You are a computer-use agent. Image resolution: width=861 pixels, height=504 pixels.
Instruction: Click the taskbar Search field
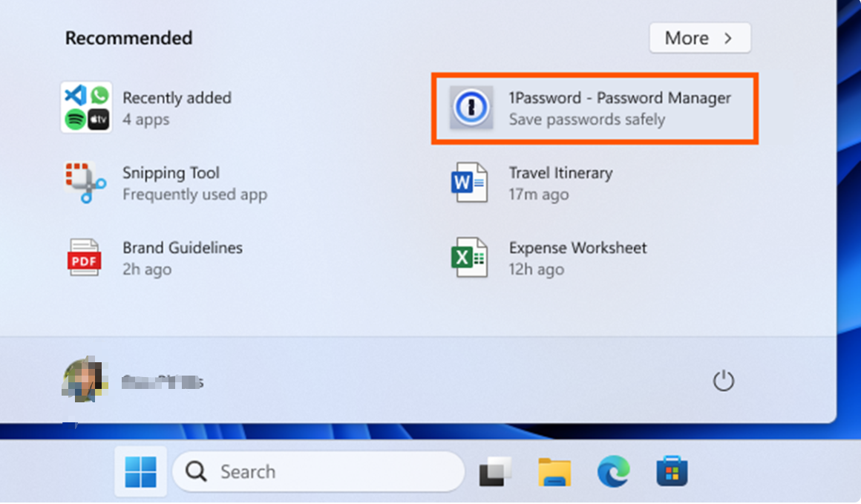tap(318, 471)
